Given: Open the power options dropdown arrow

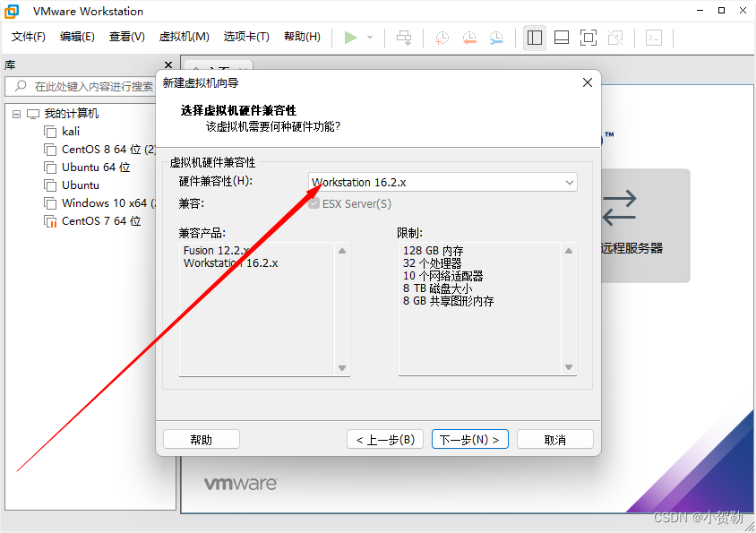Looking at the screenshot, I should click(370, 37).
